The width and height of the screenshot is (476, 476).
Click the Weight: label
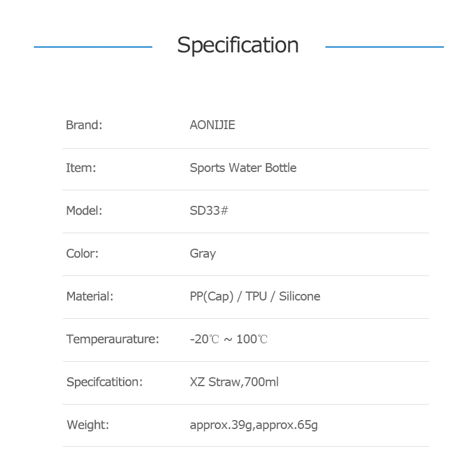pos(88,425)
